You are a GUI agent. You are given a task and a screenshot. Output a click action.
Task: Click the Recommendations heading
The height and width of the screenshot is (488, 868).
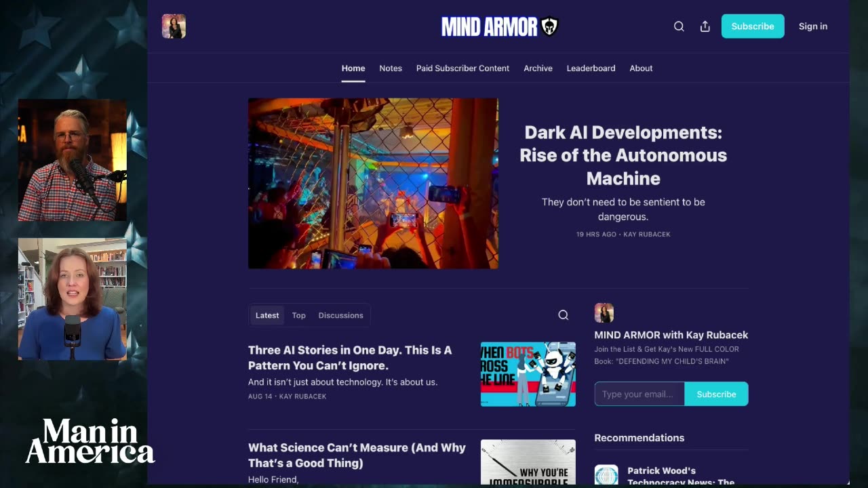tap(639, 438)
